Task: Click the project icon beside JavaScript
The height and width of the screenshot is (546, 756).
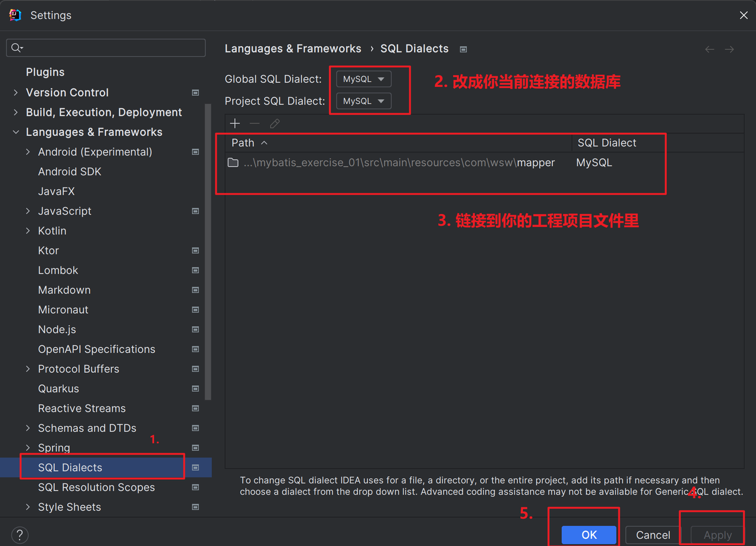Action: [x=195, y=211]
